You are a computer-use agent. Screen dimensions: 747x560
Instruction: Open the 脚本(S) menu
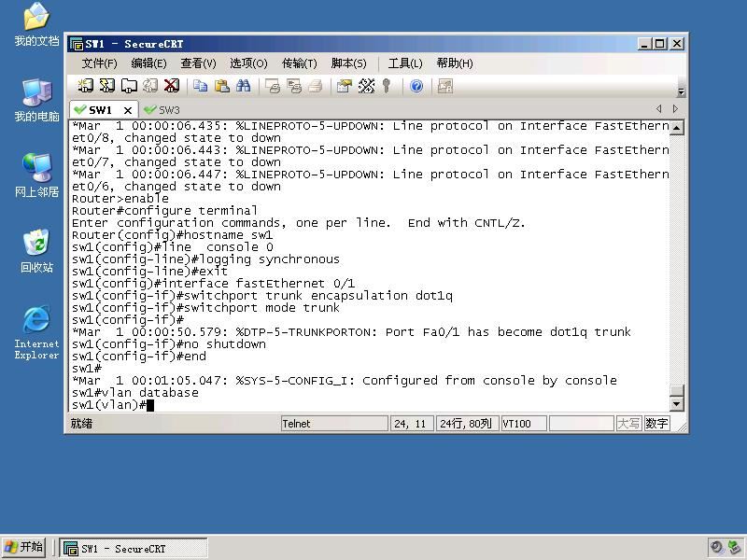348,63
